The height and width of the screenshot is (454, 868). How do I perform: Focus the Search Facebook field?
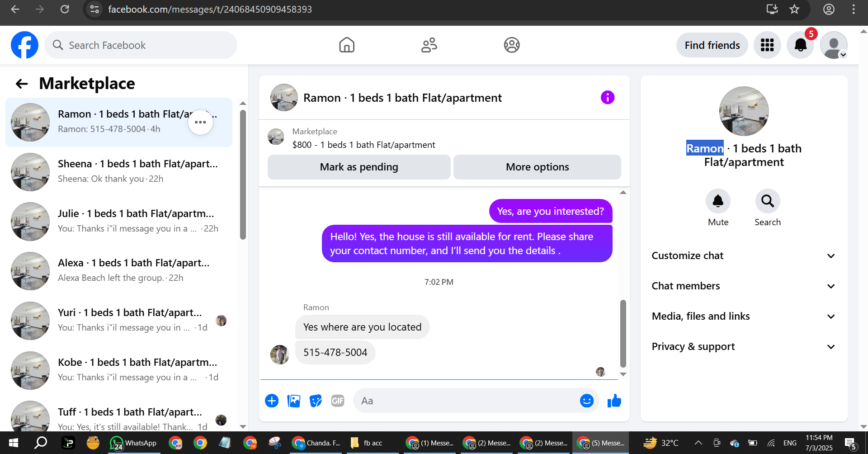141,45
